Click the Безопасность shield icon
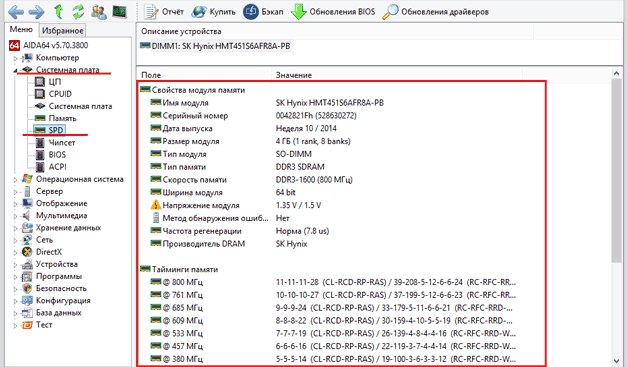The width and height of the screenshot is (628, 367). 27,288
